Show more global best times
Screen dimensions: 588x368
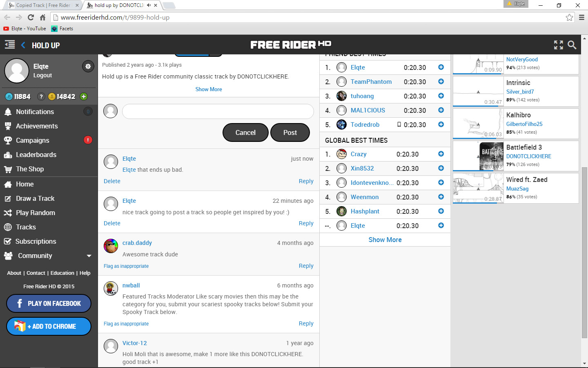[x=385, y=240]
